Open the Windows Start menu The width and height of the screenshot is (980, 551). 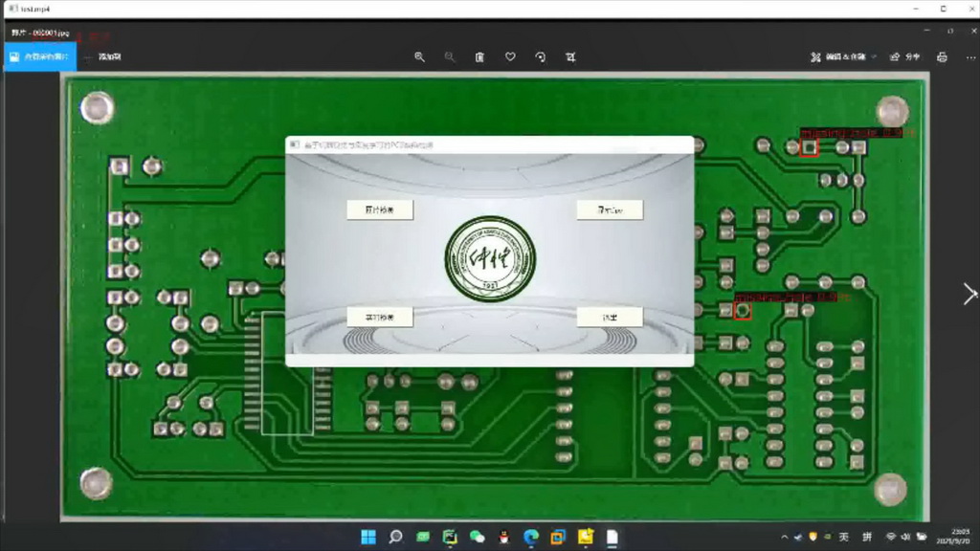(368, 537)
